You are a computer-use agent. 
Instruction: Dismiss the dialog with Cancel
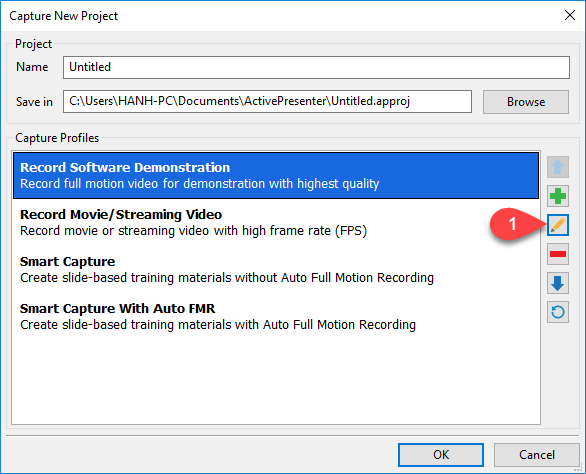pyautogui.click(x=537, y=455)
